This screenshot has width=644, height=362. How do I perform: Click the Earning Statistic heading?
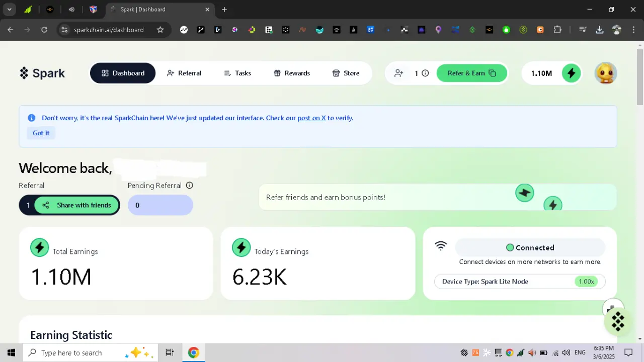click(71, 335)
